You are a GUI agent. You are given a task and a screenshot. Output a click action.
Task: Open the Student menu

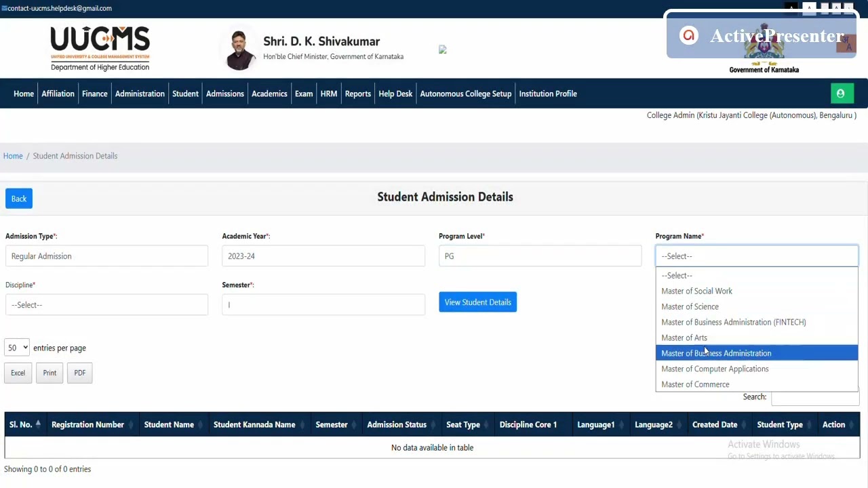coord(185,94)
